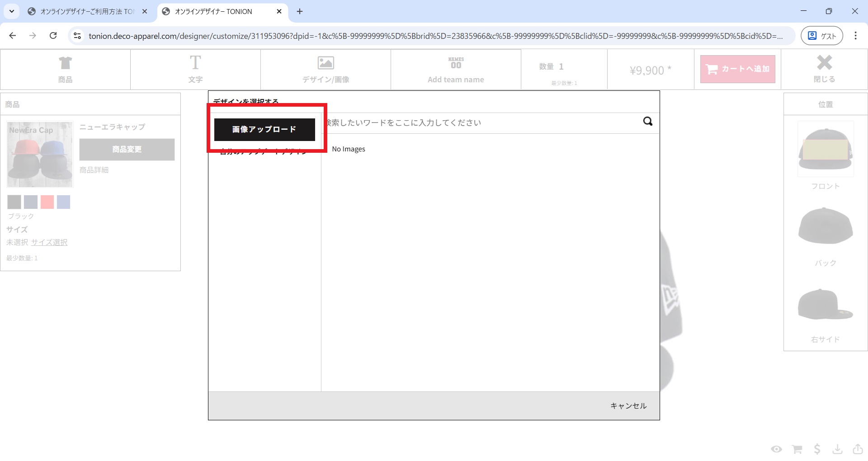868x461 pixels.
Task: Click the 画像アップロード button
Action: coord(264,130)
